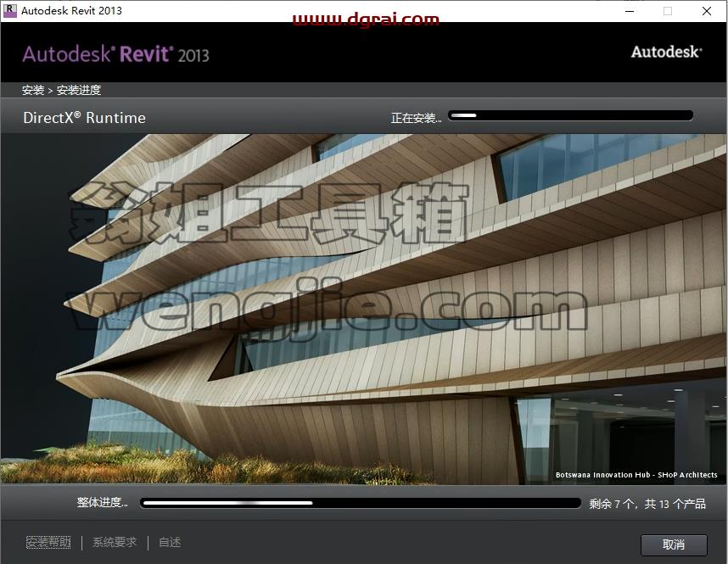Viewport: 728px width, 564px height.
Task: Click the 安装 > 安装进度 breadcrumb text
Action: pyautogui.click(x=61, y=90)
